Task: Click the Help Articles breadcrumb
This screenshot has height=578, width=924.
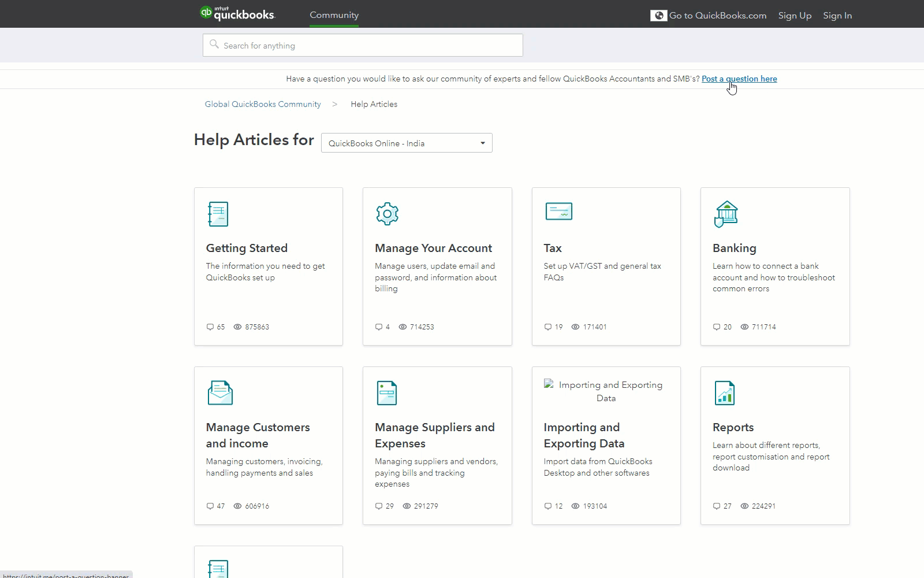Action: pyautogui.click(x=374, y=104)
